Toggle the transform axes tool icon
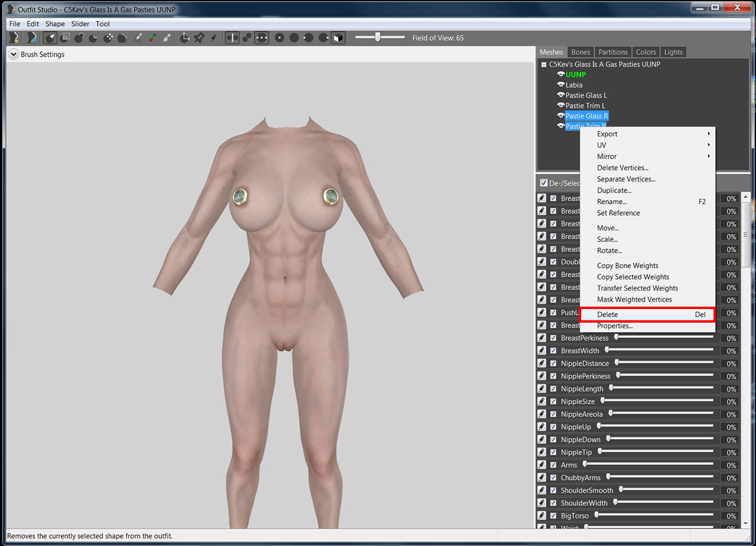The height and width of the screenshot is (546, 756). click(184, 38)
